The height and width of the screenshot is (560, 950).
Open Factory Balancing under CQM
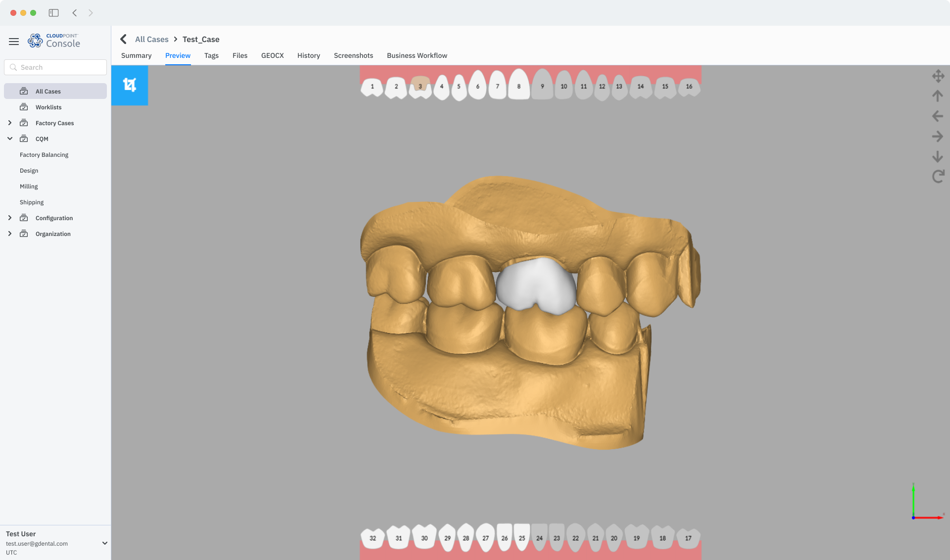pyautogui.click(x=44, y=155)
